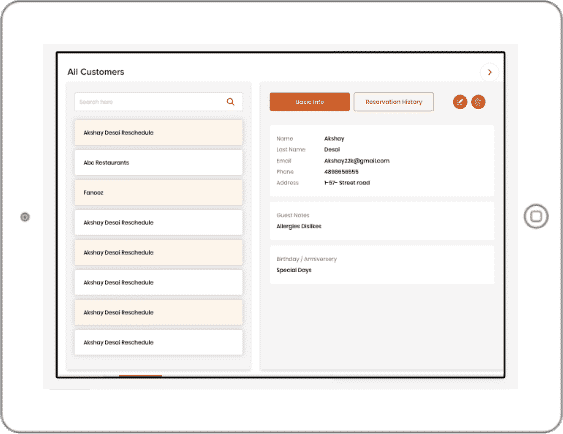Tap the tablet home button
This screenshot has width=563, height=434.
pyautogui.click(x=536, y=216)
